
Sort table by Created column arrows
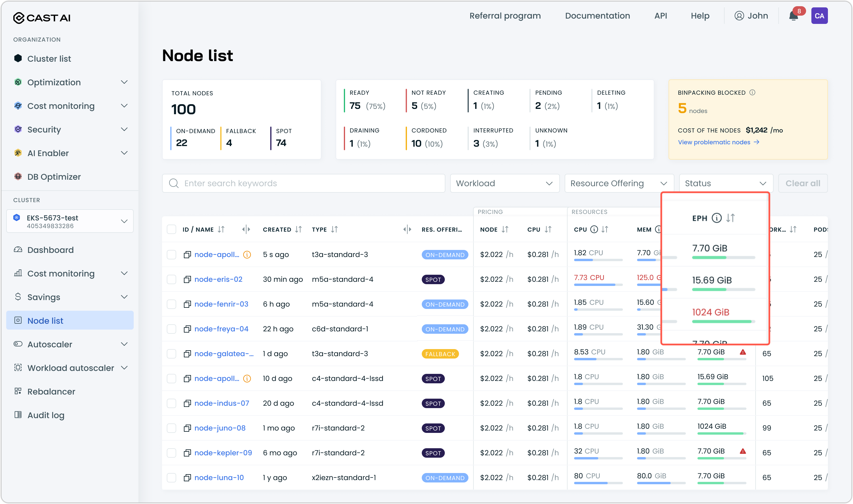pos(298,230)
